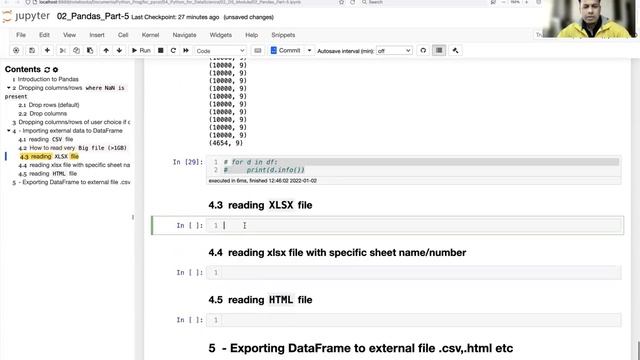Open the Help menu
Image resolution: width=640 pixels, height=360 pixels.
pyautogui.click(x=251, y=35)
